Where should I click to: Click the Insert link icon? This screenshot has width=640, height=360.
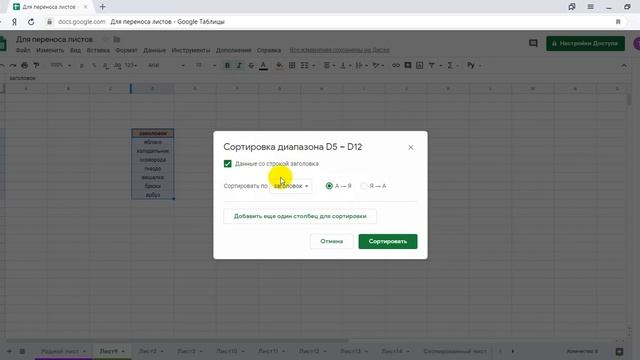pos(396,65)
